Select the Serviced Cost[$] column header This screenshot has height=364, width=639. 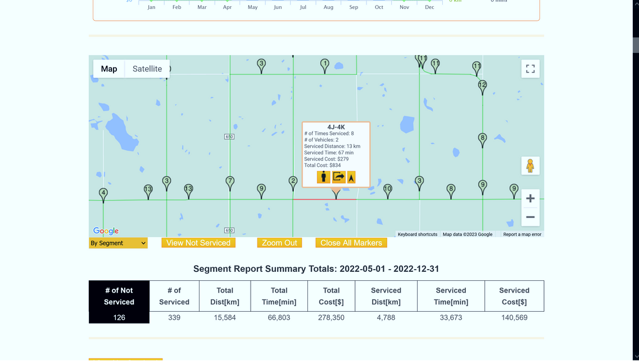click(x=514, y=296)
